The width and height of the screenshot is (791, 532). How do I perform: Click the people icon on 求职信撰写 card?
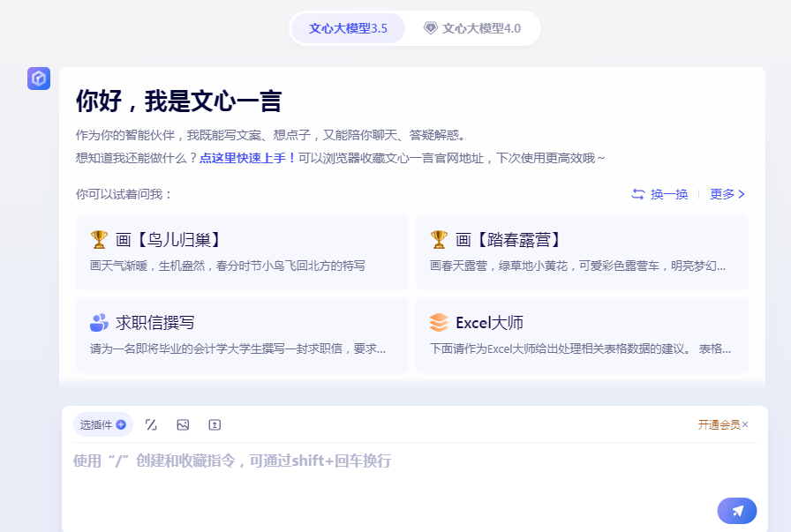99,323
